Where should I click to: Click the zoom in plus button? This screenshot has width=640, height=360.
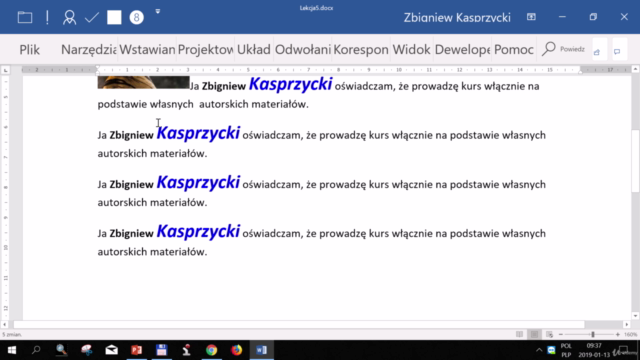[x=618, y=334]
